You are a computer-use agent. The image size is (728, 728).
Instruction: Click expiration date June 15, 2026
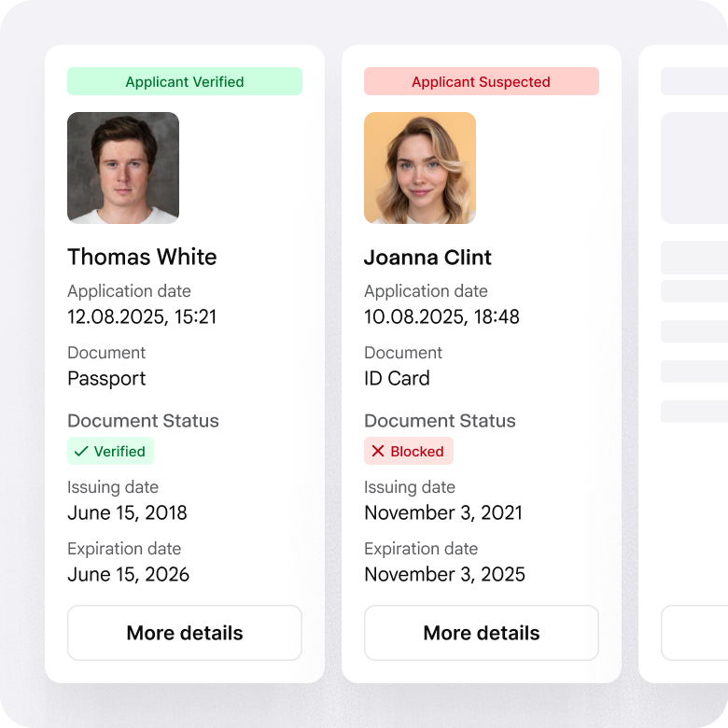coord(128,574)
